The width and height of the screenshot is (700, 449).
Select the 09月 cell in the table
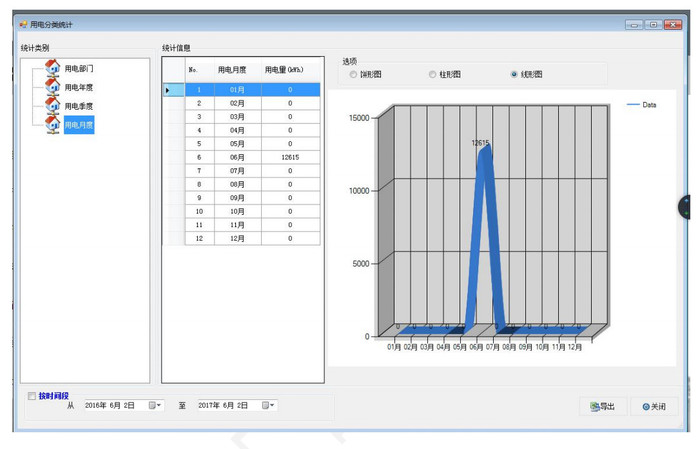(238, 198)
